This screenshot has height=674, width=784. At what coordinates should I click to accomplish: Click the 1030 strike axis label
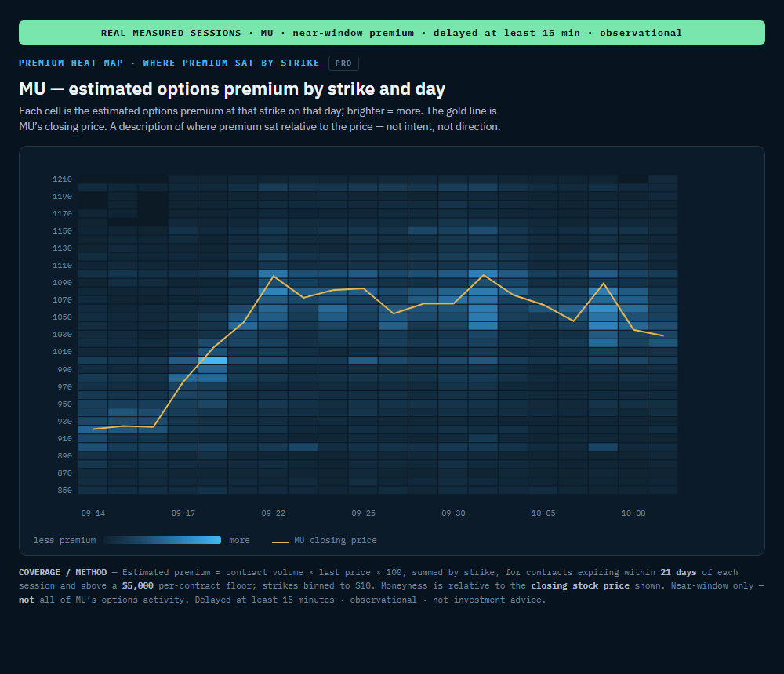pos(63,335)
